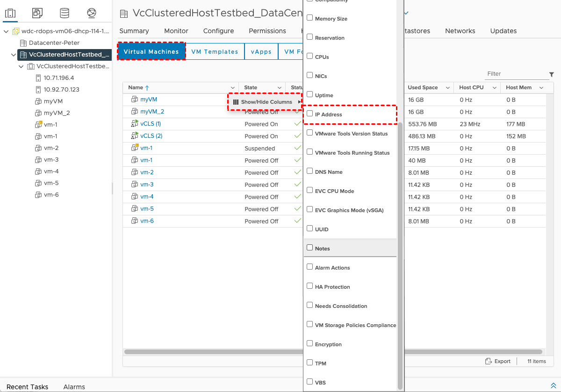
Task: Click the Export button
Action: 498,361
